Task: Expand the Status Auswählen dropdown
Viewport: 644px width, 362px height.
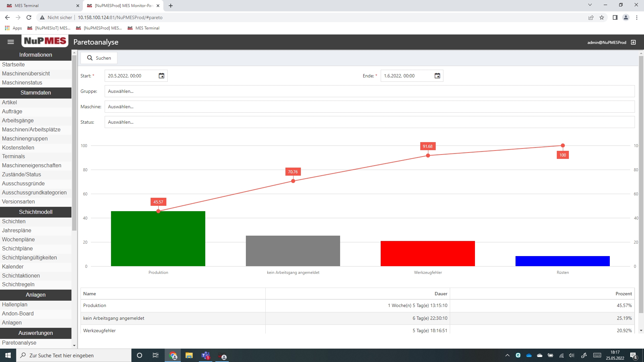Action: (369, 122)
